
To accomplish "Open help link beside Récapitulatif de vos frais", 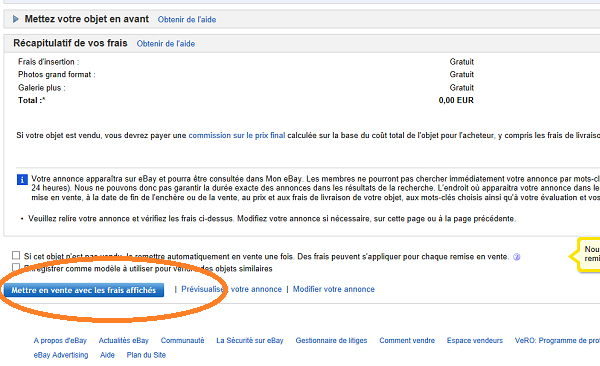I will (166, 44).
